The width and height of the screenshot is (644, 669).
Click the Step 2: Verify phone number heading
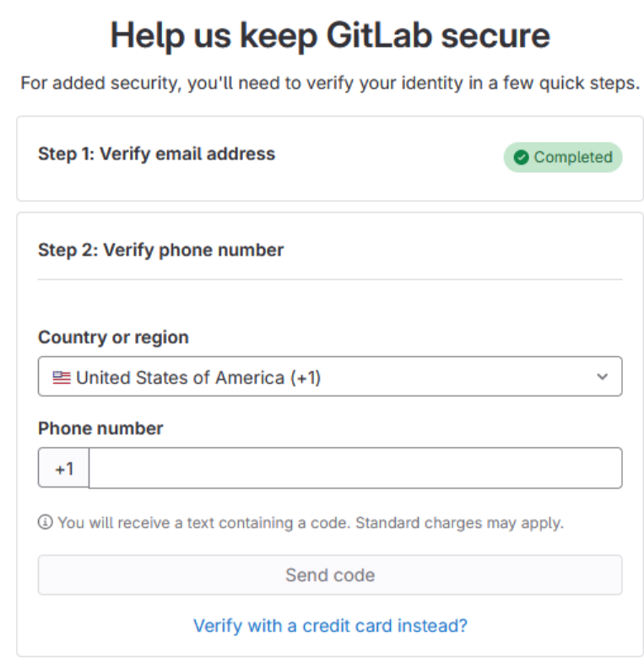(x=160, y=250)
